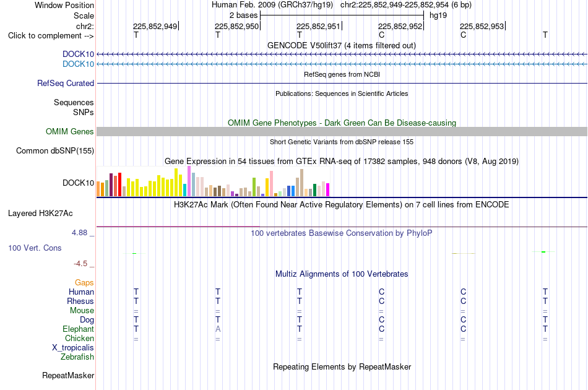Click the Common dbSNP(155) track label
This screenshot has width=588, height=390.
(x=55, y=151)
